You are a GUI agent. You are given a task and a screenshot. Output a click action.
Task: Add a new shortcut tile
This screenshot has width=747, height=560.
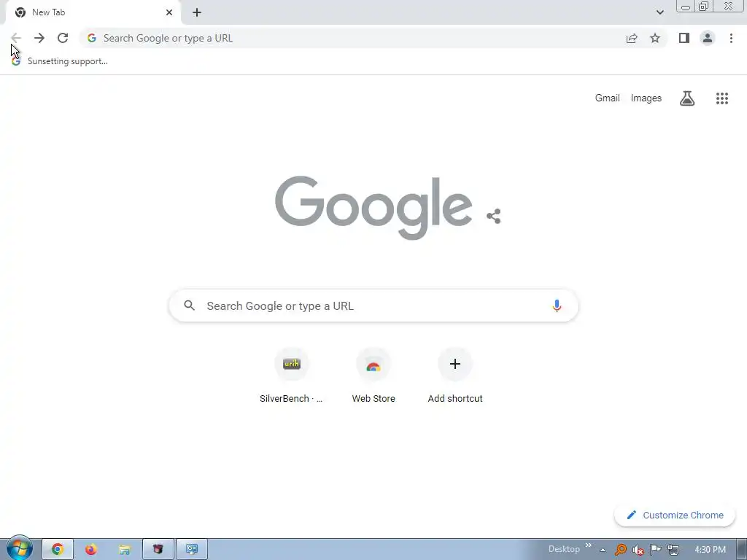[455, 376]
